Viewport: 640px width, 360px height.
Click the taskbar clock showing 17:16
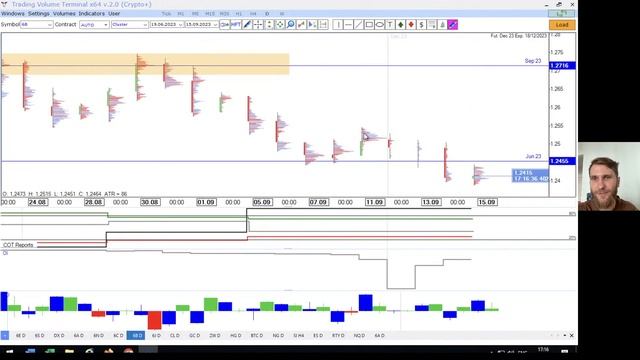click(543, 350)
